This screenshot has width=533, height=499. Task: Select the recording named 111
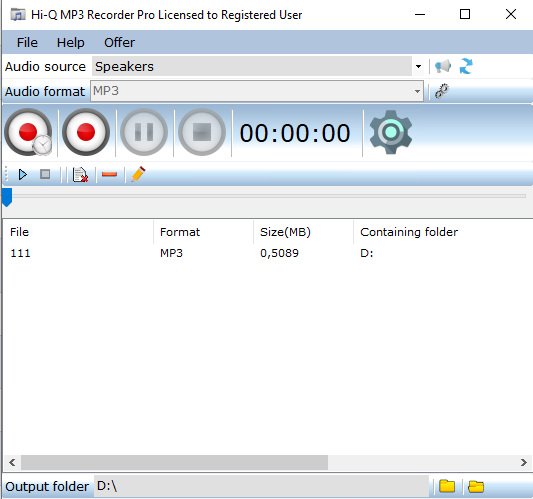pyautogui.click(x=20, y=253)
